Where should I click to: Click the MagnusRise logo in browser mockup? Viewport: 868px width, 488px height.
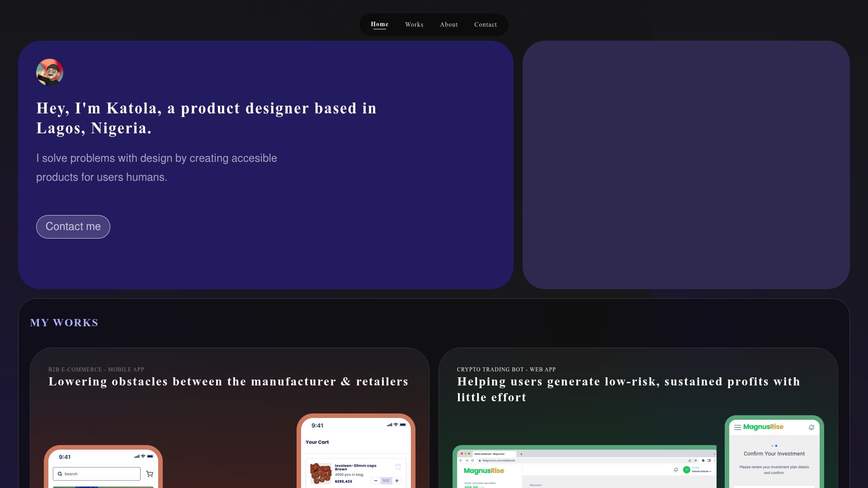pyautogui.click(x=484, y=471)
